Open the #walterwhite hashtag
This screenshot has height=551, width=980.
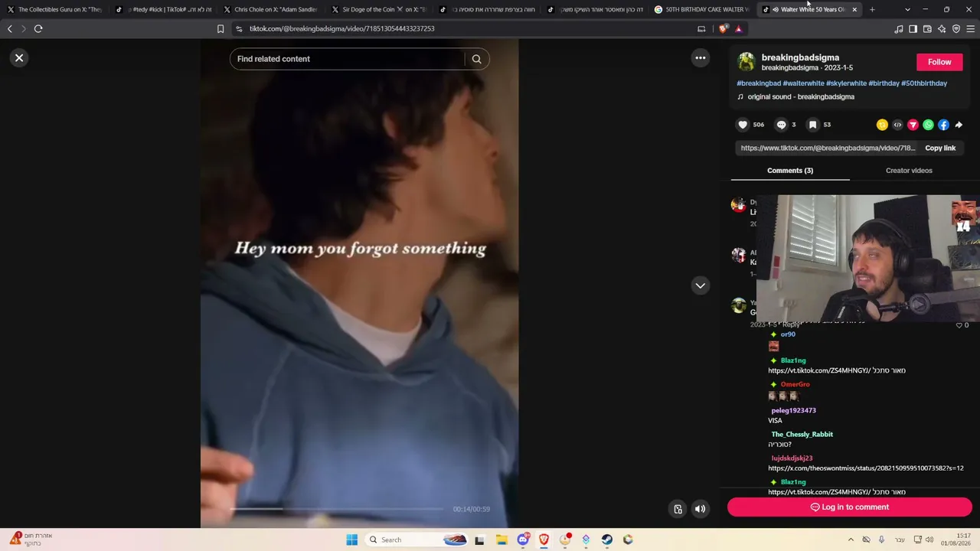(x=803, y=83)
